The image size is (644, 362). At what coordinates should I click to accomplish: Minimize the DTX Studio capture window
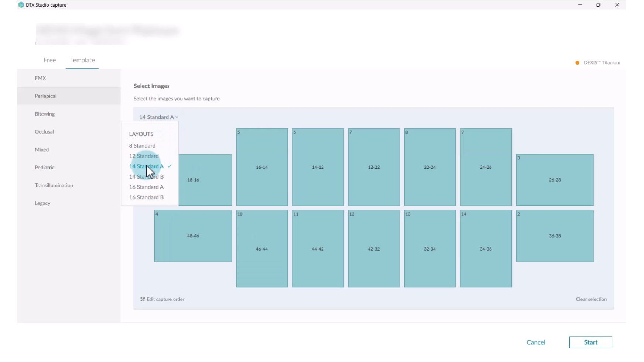(580, 5)
